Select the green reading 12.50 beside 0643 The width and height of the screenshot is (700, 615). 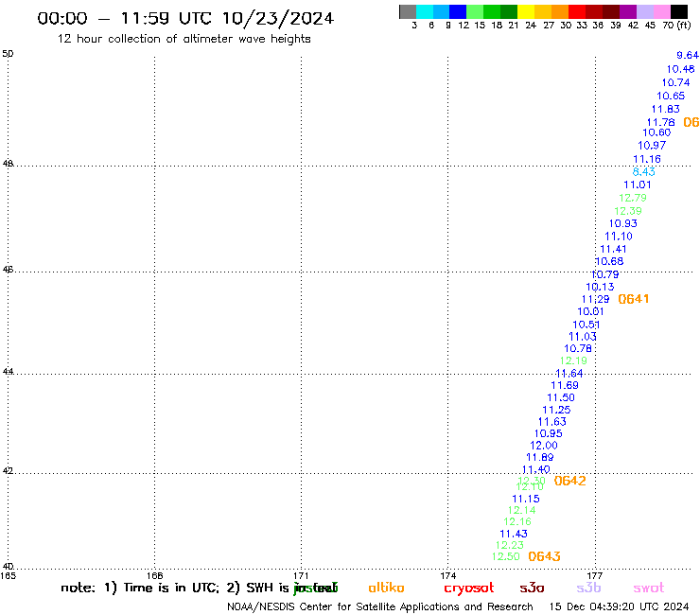pyautogui.click(x=505, y=556)
